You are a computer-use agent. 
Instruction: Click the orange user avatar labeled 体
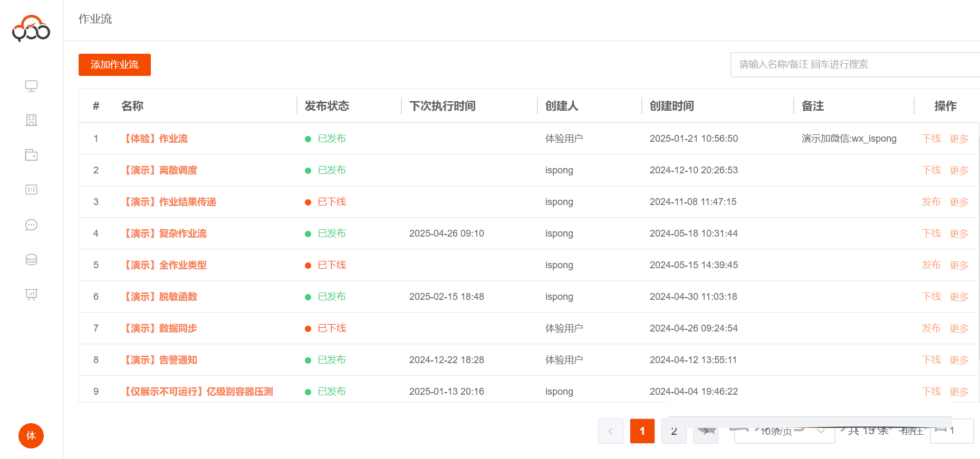31,436
